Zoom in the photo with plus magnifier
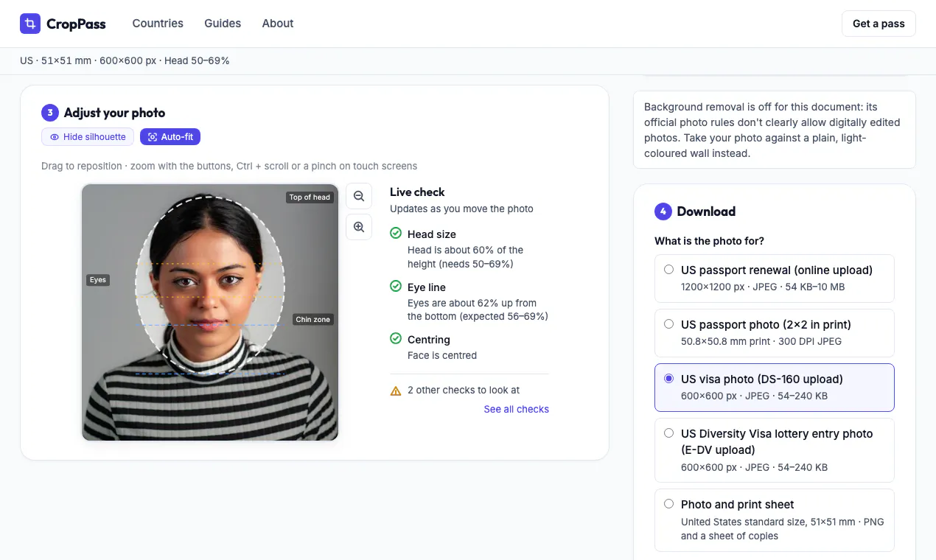936x560 pixels. click(x=359, y=227)
